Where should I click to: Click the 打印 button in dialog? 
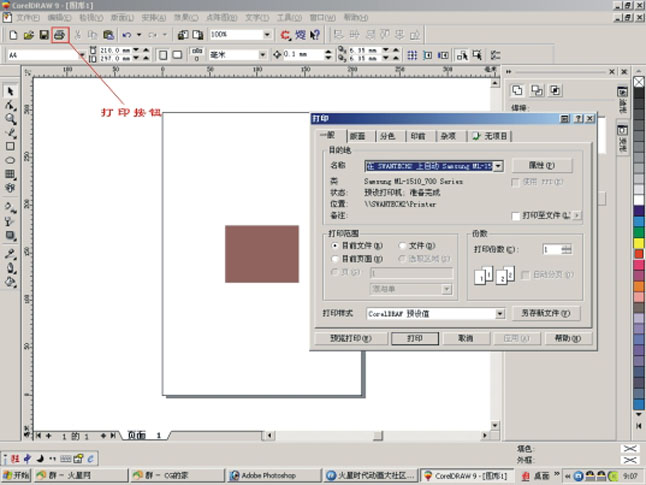[414, 339]
